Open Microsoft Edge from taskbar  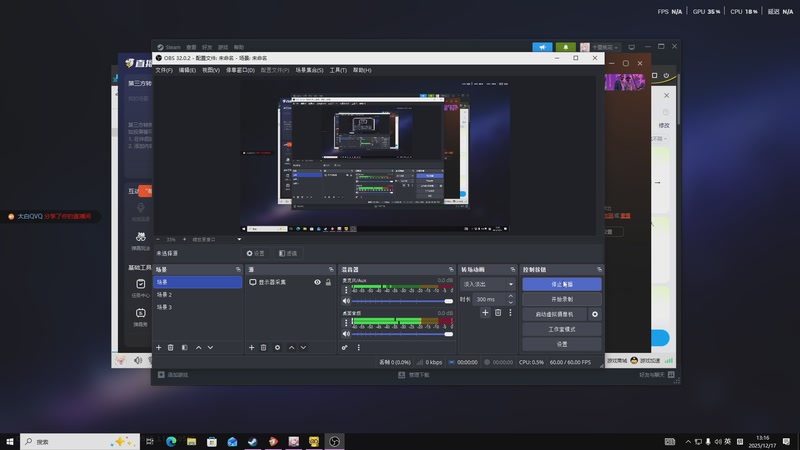[171, 441]
